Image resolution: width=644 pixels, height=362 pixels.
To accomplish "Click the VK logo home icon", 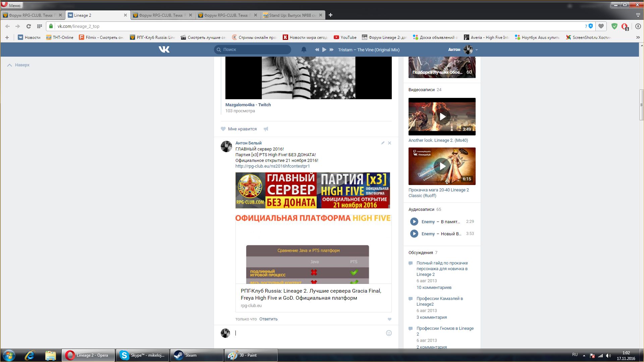I will coord(164,49).
